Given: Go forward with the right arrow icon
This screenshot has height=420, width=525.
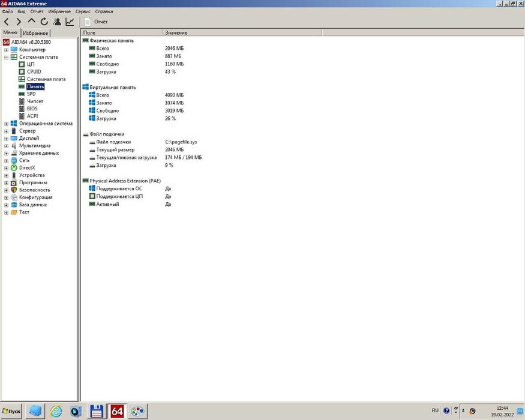Looking at the screenshot, I should [19, 22].
